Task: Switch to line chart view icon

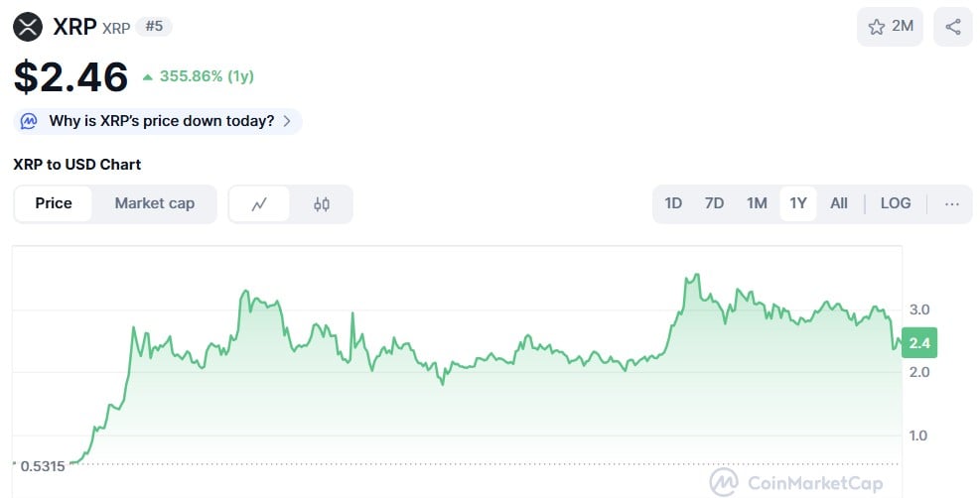Action: [260, 204]
